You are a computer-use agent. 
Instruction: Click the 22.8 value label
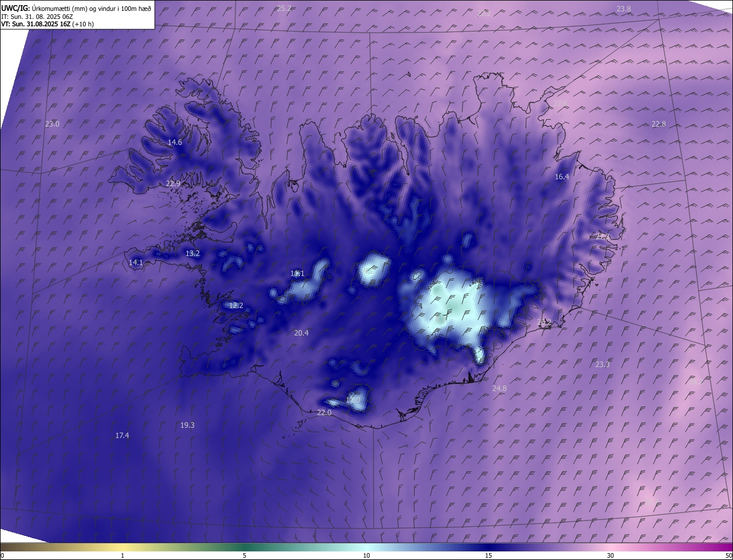(659, 124)
